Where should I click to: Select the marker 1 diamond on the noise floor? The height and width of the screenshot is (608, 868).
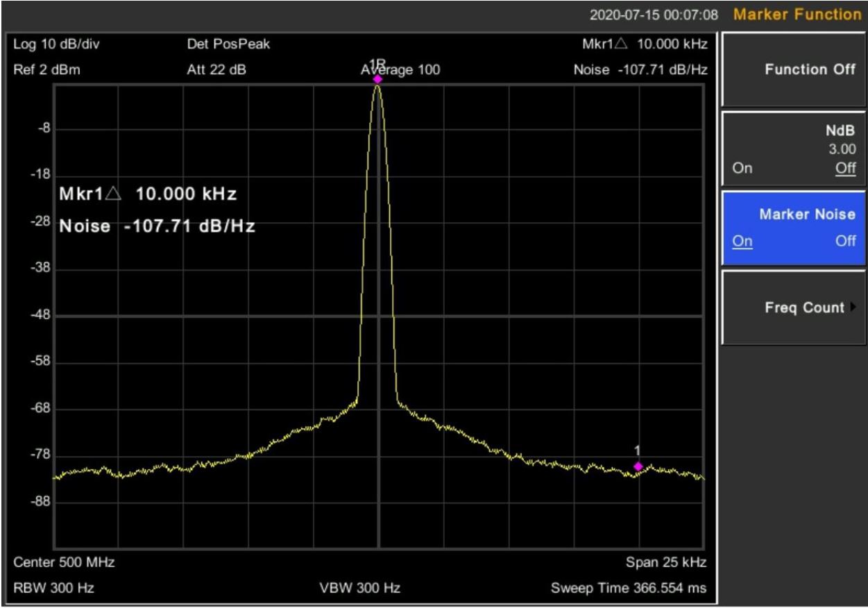point(638,466)
